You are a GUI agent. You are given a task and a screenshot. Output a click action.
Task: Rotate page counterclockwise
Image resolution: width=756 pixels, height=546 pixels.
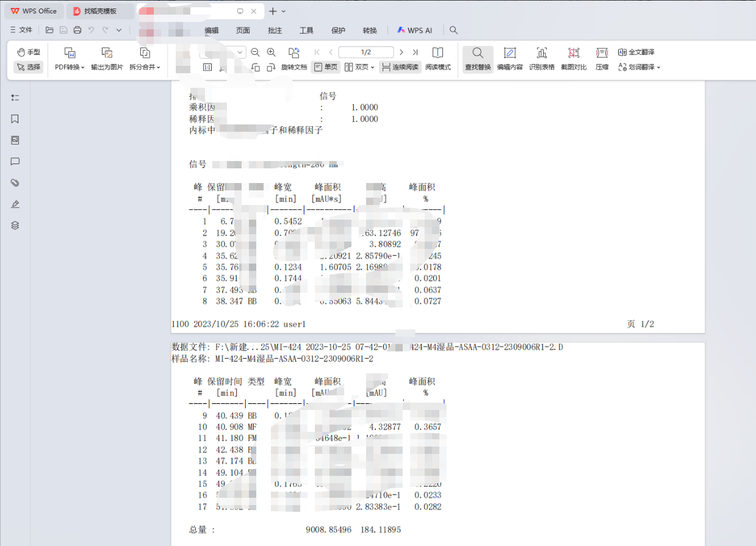click(x=255, y=67)
